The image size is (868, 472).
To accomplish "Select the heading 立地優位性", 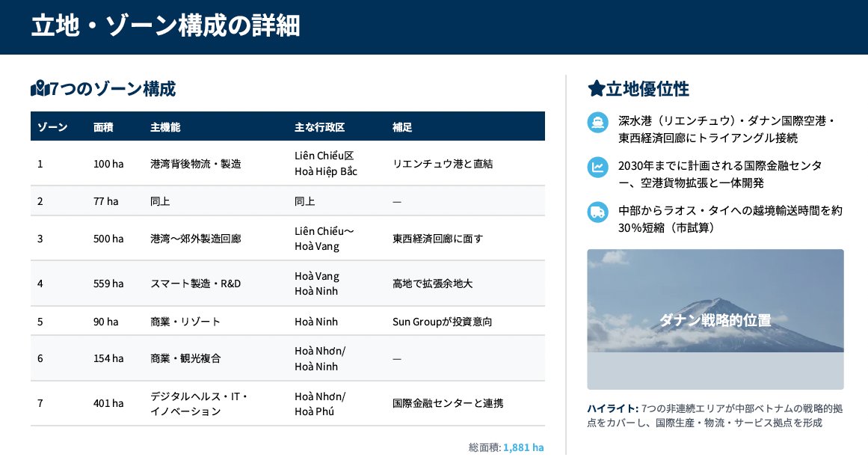I will coord(647,88).
